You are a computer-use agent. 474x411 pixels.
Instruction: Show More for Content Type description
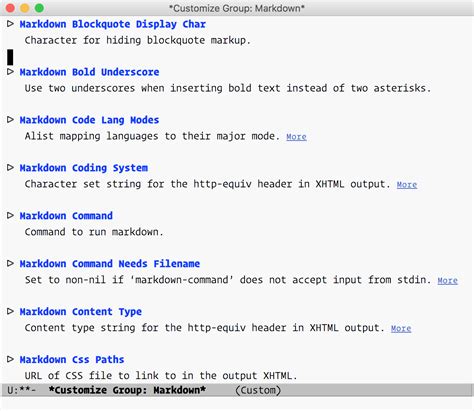(x=401, y=328)
